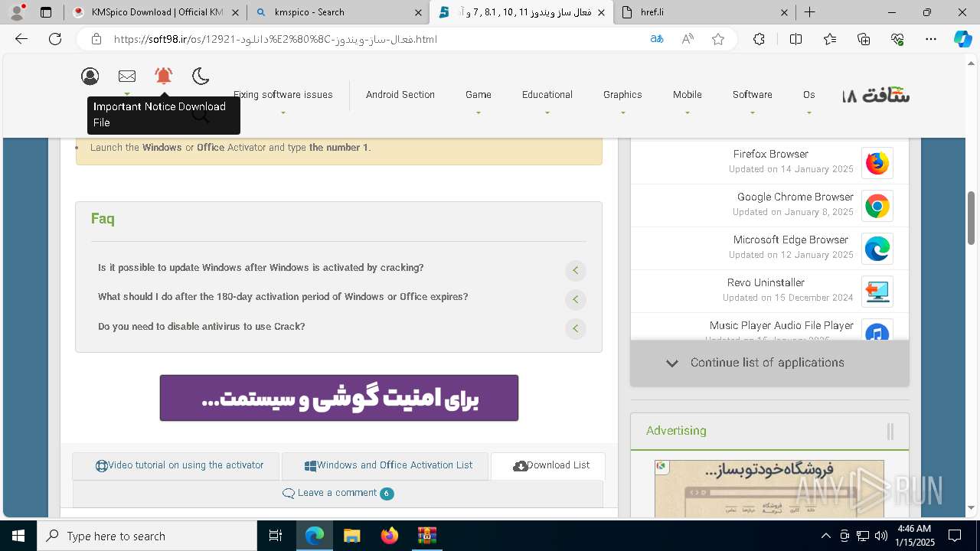This screenshot has width=980, height=551.
Task: Close the href.li browser tab
Action: [785, 12]
